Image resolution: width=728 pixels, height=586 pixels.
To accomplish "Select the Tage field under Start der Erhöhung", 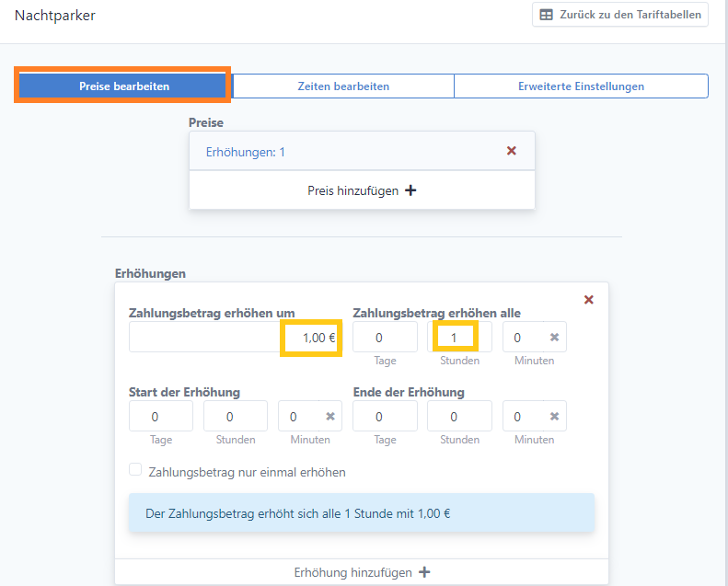I will pos(161,416).
